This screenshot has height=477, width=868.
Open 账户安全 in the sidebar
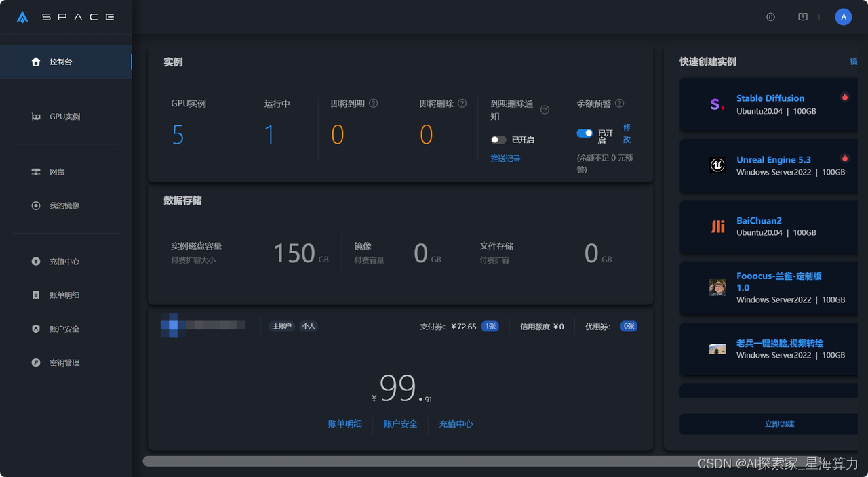tap(66, 329)
